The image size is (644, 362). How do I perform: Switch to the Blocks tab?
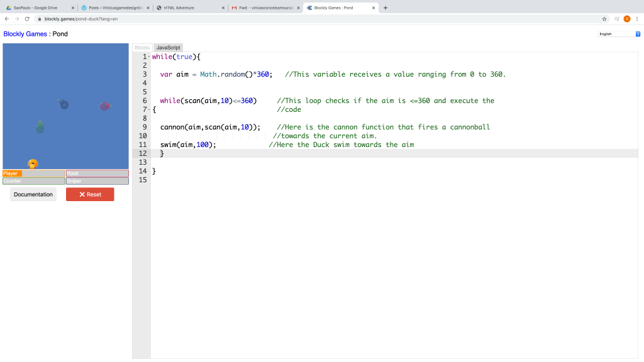tap(143, 48)
